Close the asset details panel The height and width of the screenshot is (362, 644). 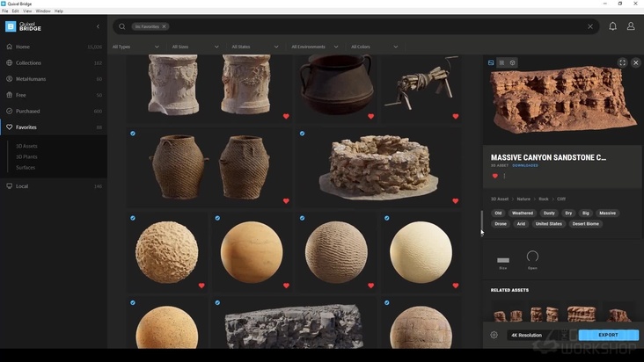click(x=636, y=62)
